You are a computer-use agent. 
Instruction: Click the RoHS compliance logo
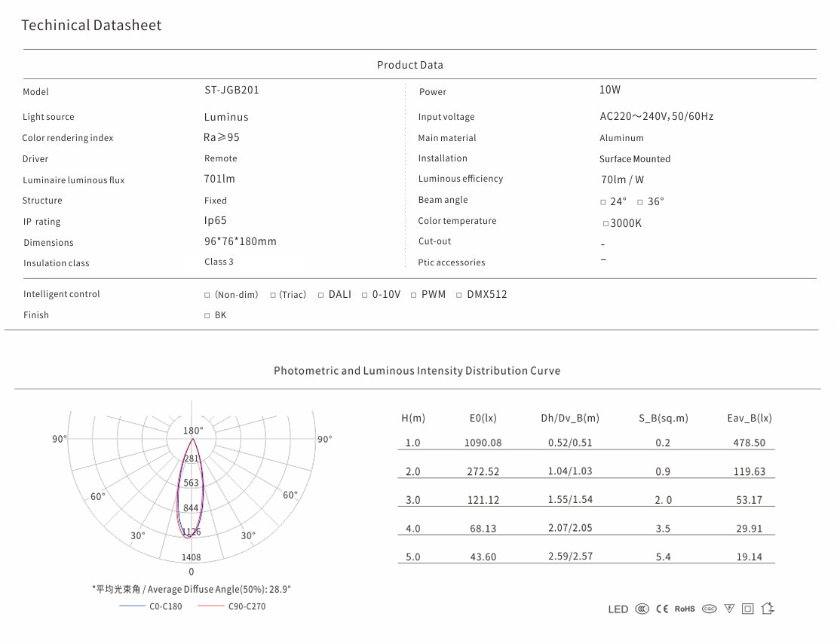685,609
